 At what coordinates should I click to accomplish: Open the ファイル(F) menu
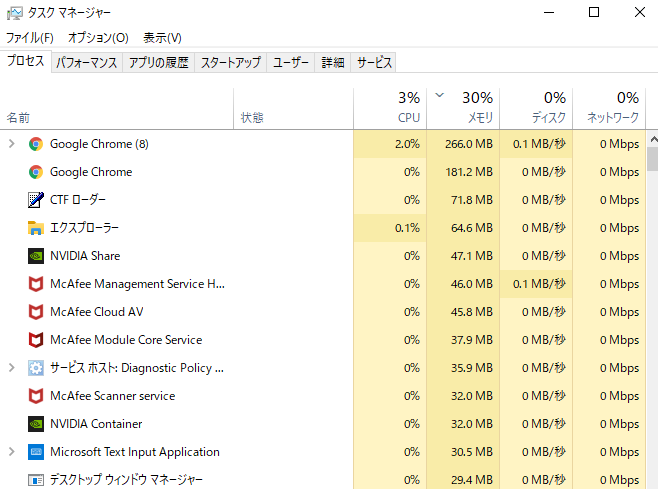tap(29, 38)
